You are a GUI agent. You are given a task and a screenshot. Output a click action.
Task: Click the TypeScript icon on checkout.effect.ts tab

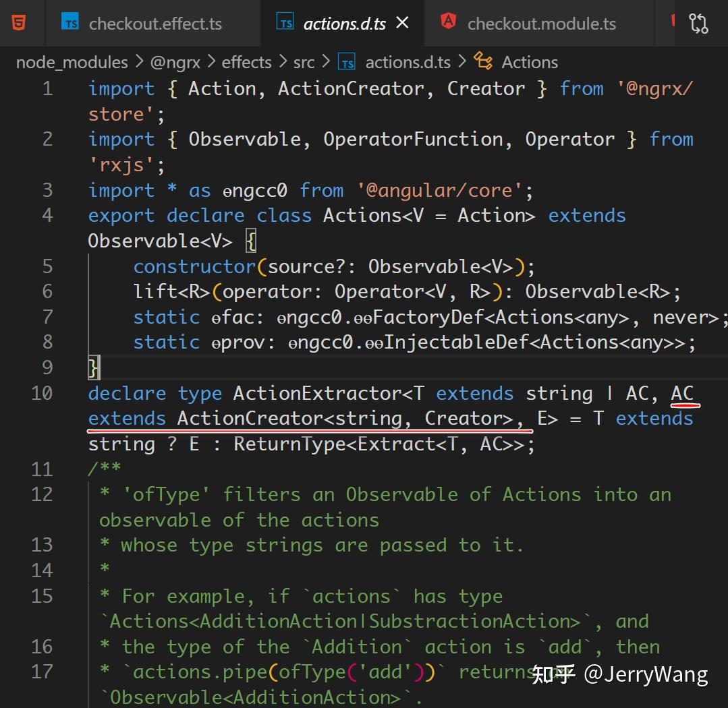click(x=70, y=22)
